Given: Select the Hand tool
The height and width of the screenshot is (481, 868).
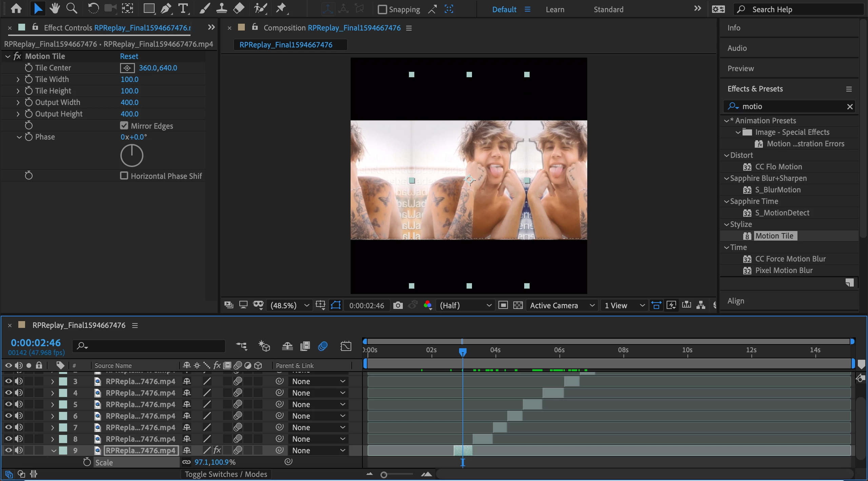Looking at the screenshot, I should tap(54, 9).
